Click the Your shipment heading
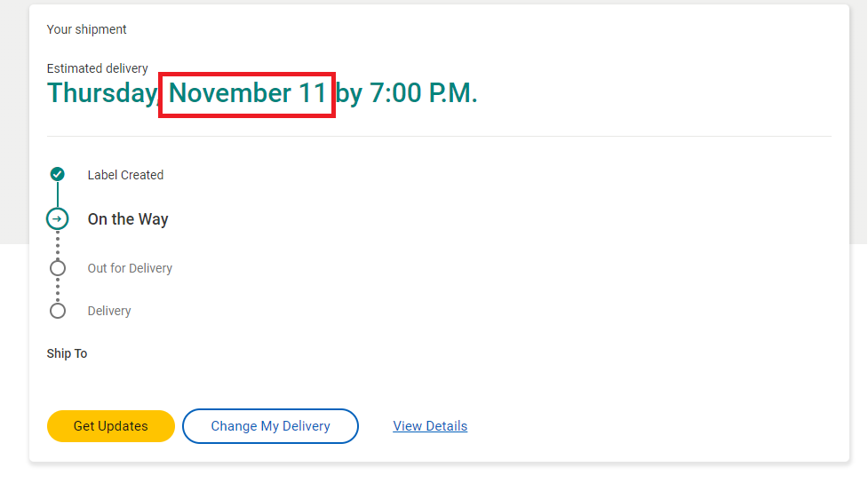Screen dimensions: 868x483 pos(86,29)
